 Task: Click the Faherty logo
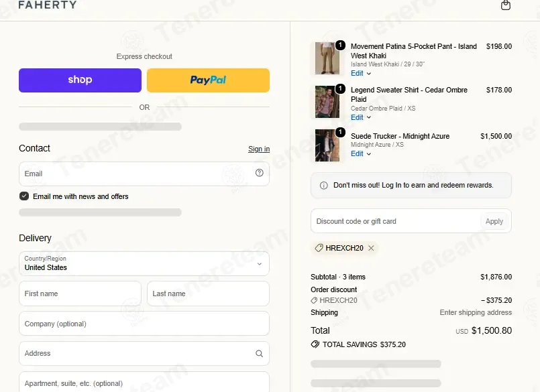click(x=48, y=5)
